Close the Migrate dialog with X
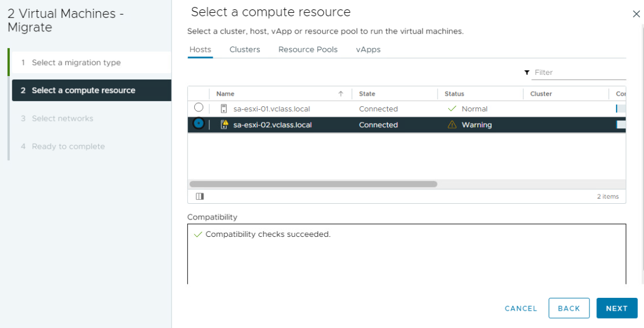Viewport: 644px width, 328px height. [636, 14]
